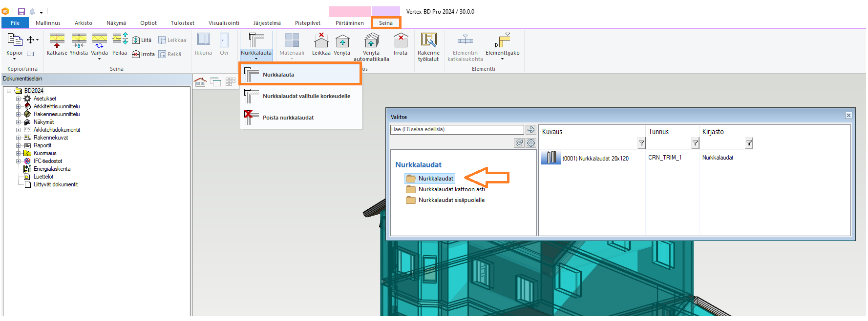This screenshot has height=321, width=868.
Task: Open the Visualisointi ribbon tab
Action: (224, 23)
